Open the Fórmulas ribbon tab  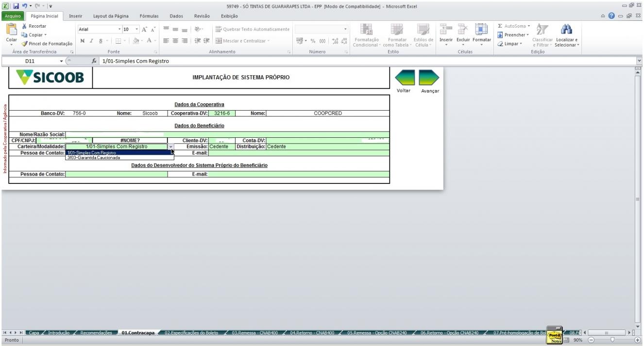coord(149,16)
